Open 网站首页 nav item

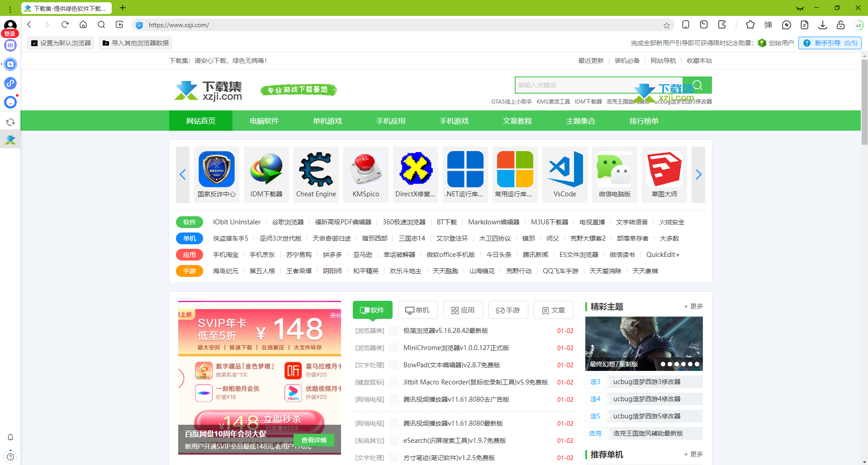(201, 121)
